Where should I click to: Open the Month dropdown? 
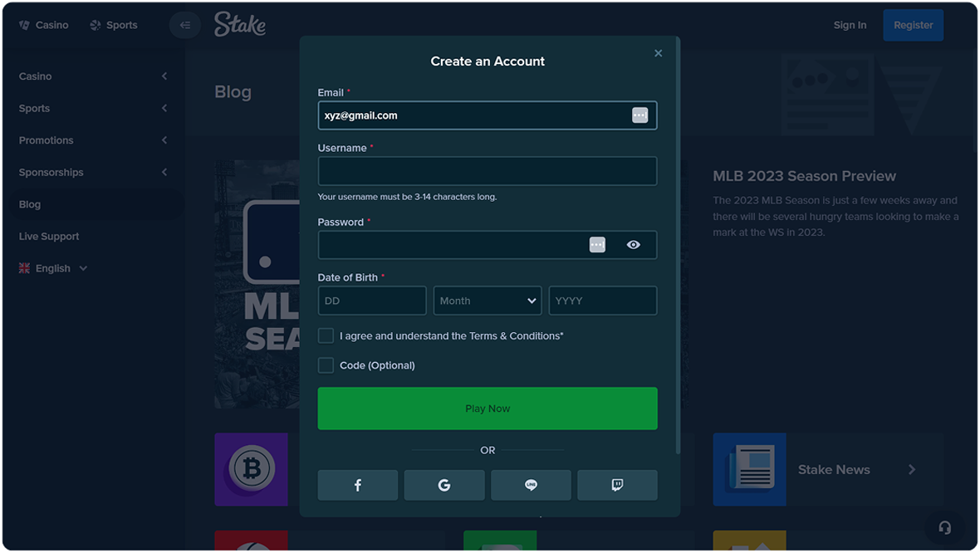tap(488, 301)
